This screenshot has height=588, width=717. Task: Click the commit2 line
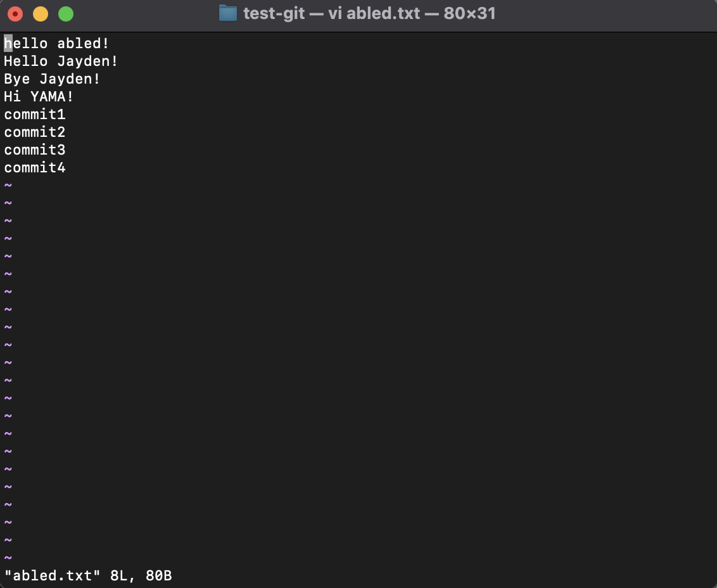[x=35, y=132]
